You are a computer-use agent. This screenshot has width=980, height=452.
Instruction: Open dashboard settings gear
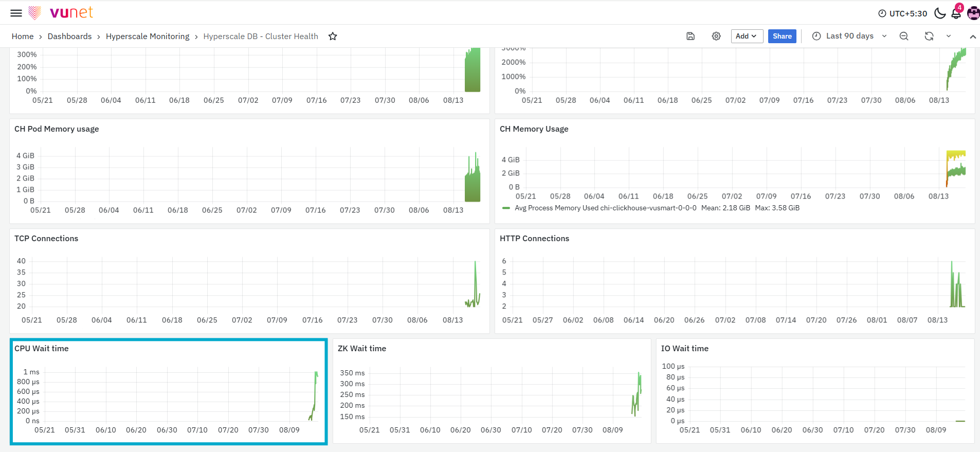pos(716,36)
